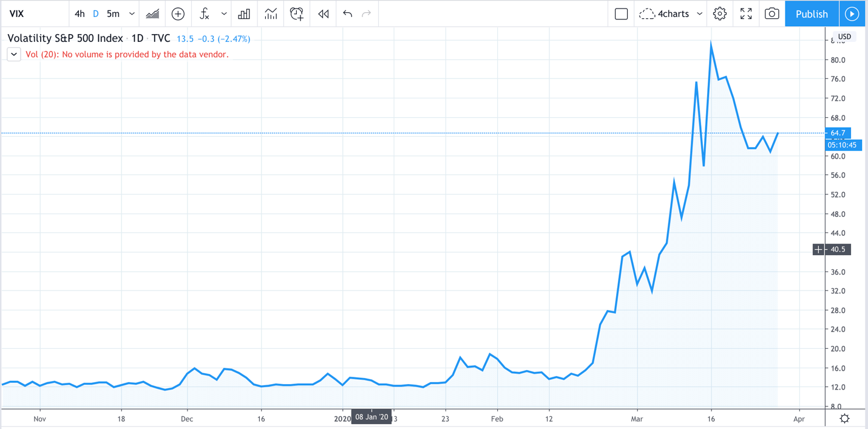Open the area chart style selector
This screenshot has width=868, height=429.
(x=152, y=13)
